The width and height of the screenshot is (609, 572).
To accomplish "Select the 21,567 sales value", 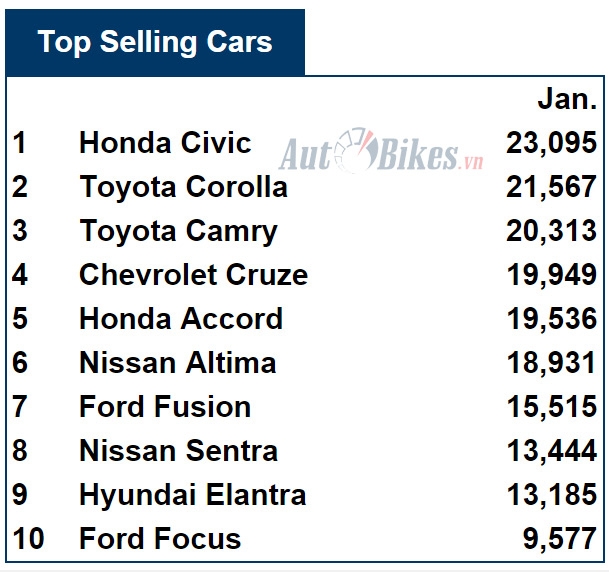I will (x=551, y=187).
